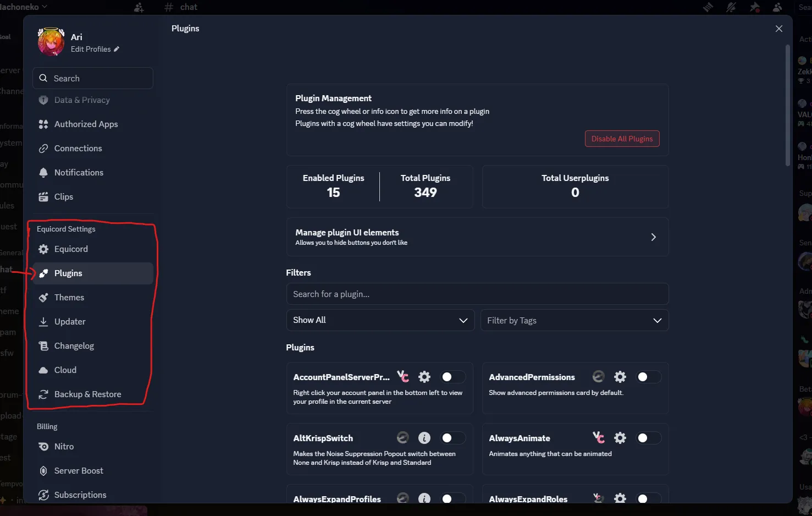Click the Total Plugins count 349
Screen dimensions: 812x516
426,193
